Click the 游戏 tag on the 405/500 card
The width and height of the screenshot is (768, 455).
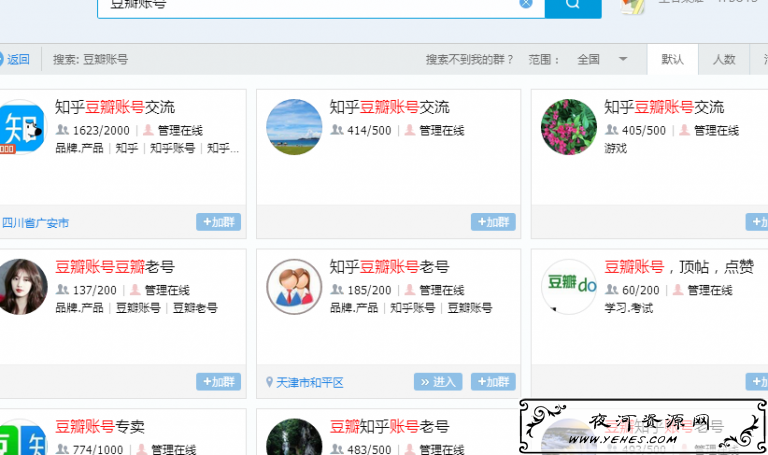(x=616, y=148)
